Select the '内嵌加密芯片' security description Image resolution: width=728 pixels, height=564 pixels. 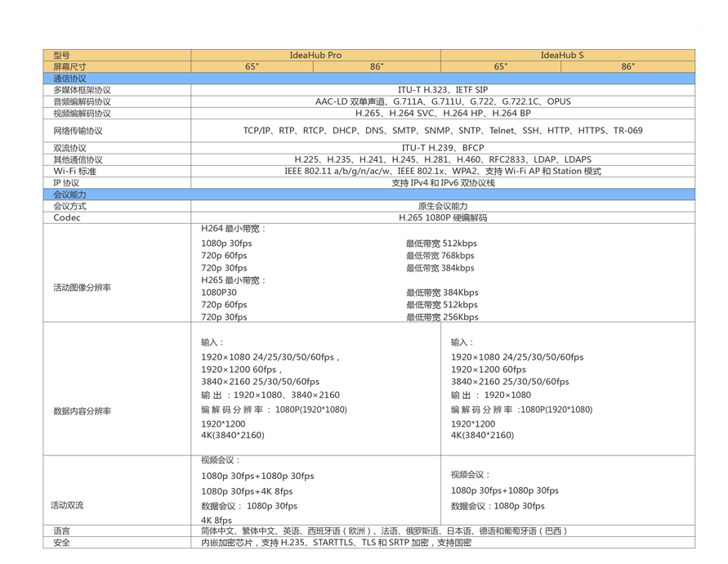[x=336, y=543]
